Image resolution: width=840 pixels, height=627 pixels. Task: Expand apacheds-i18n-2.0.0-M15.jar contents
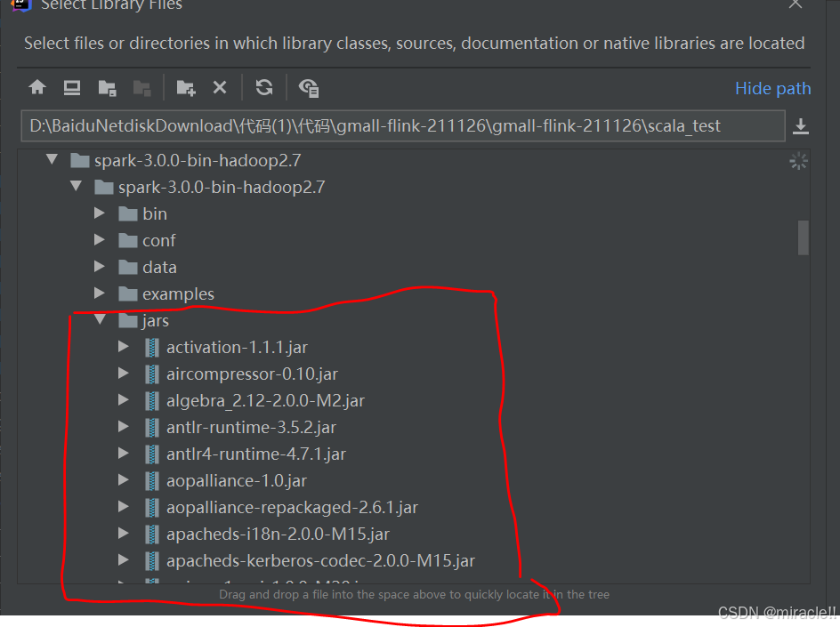124,534
